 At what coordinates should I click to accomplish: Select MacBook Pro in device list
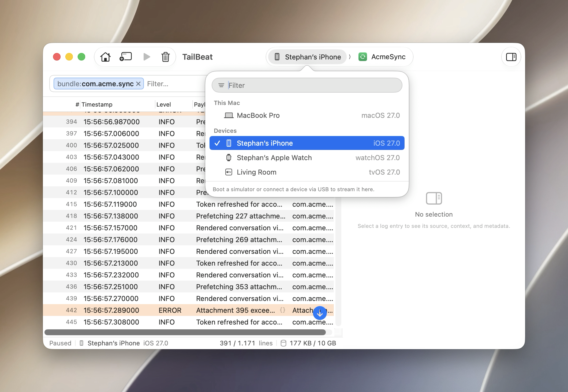307,115
